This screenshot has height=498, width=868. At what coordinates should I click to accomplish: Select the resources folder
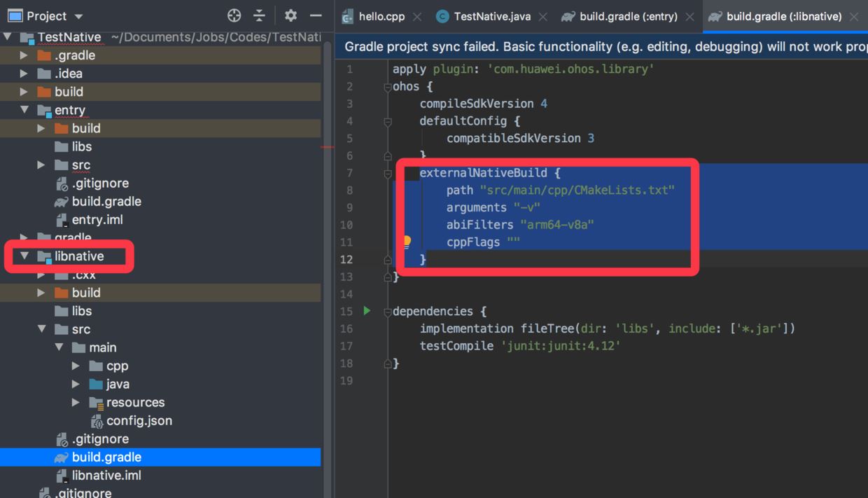pos(136,402)
